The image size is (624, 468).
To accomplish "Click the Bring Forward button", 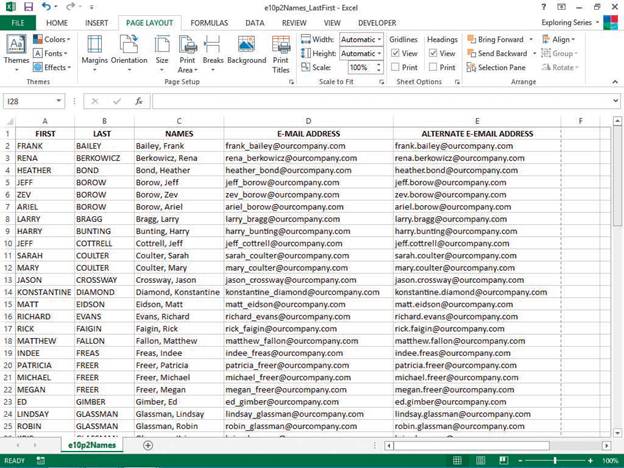I will coord(500,40).
